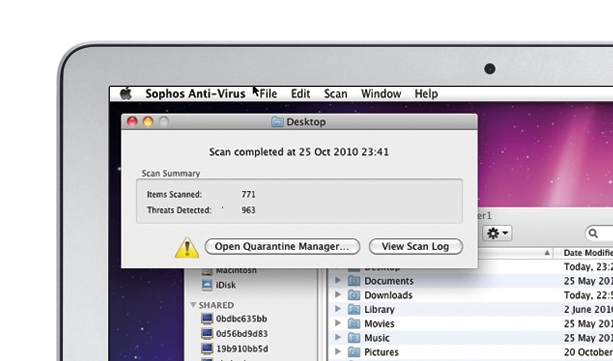Click the monitor icon beside 19b910bb5d
Image resolution: width=613 pixels, height=361 pixels.
[207, 348]
